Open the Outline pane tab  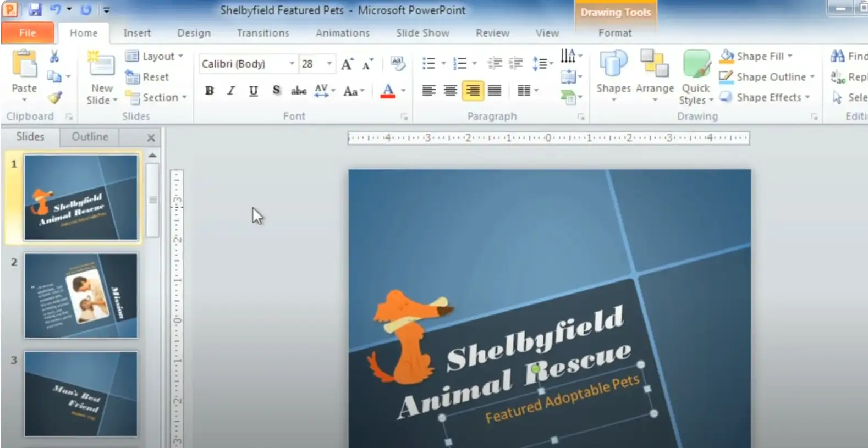click(90, 137)
